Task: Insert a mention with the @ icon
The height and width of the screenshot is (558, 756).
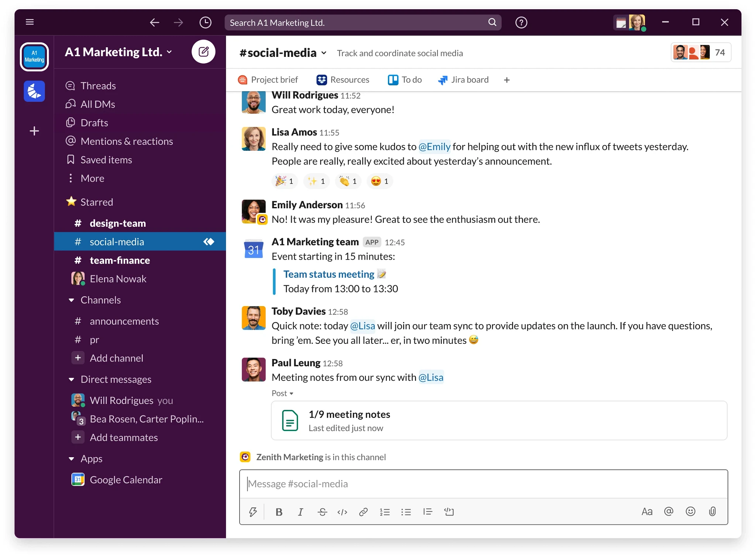Action: pyautogui.click(x=669, y=511)
